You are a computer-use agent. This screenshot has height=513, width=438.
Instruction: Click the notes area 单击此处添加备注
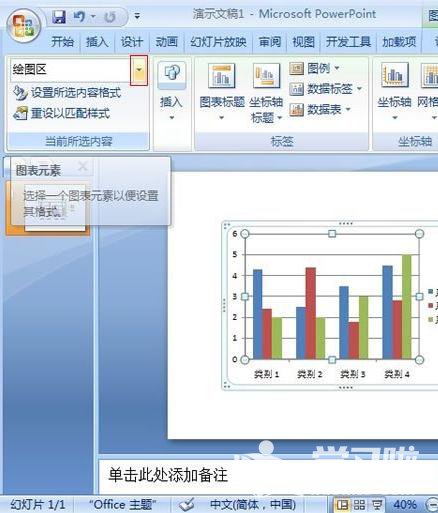(x=168, y=475)
